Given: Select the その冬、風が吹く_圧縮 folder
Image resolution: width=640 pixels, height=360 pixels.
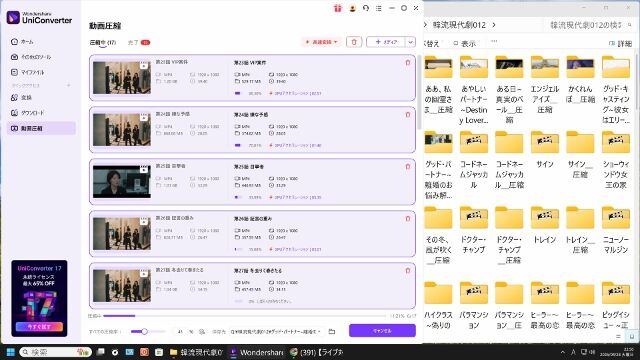Looking at the screenshot, I should pos(438,236).
